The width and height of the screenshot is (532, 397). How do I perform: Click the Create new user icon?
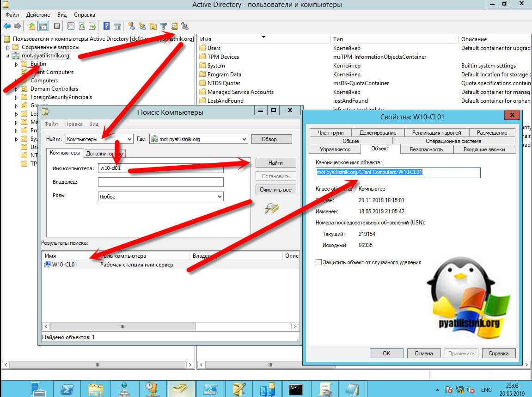point(132,26)
